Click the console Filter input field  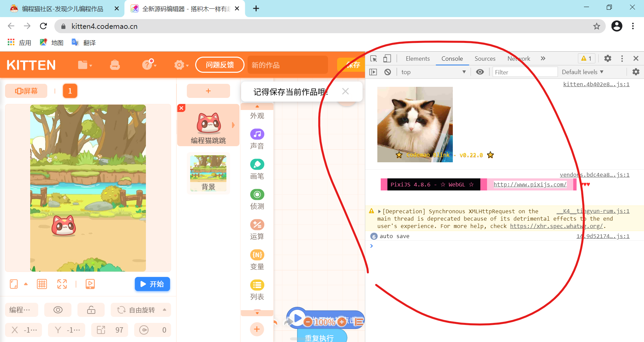coord(525,72)
